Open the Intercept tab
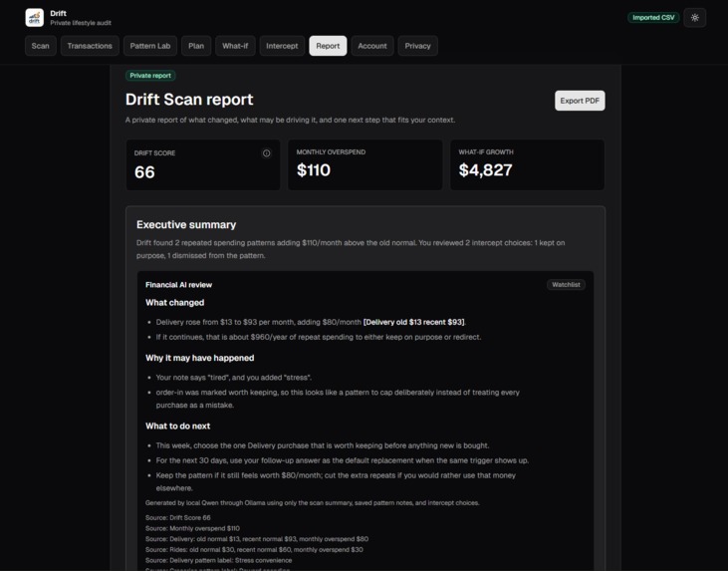The width and height of the screenshot is (728, 571). coord(282,46)
